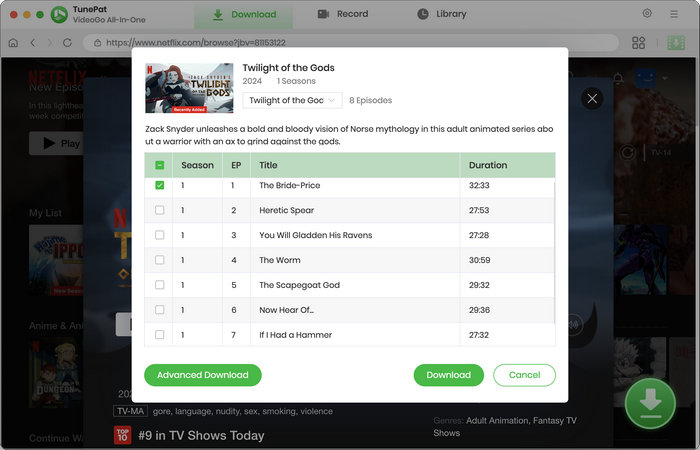
Task: Switch to the Download tab
Action: pyautogui.click(x=244, y=14)
